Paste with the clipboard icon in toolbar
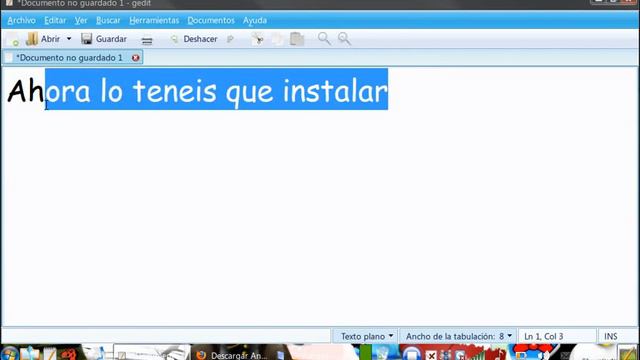Image resolution: width=640 pixels, height=360 pixels. pos(297,39)
